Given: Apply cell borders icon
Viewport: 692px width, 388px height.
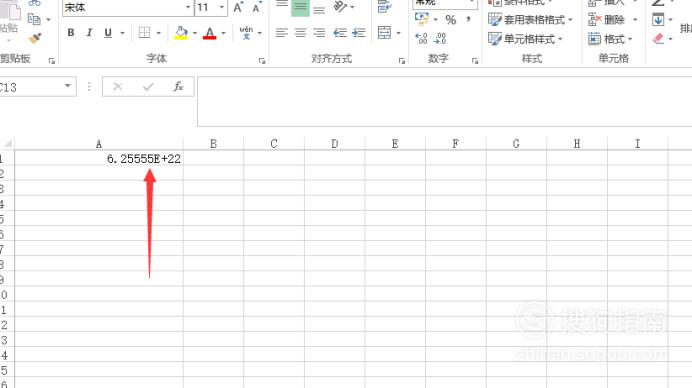Looking at the screenshot, I should tap(144, 33).
